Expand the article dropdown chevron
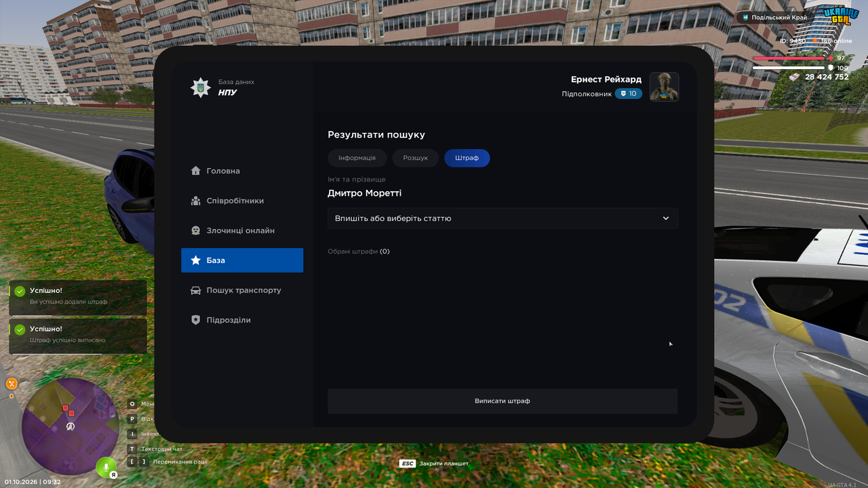 (x=666, y=218)
